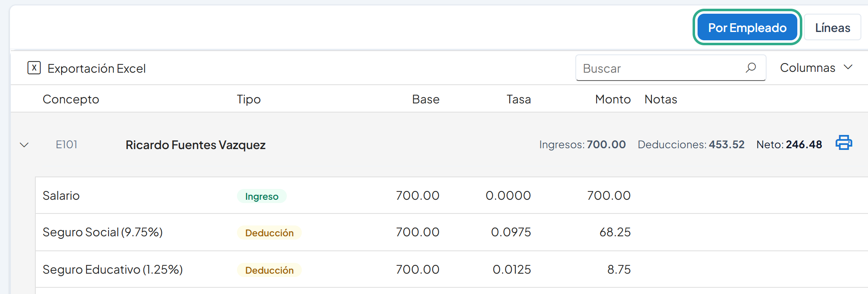Click the Notas column header
Viewport: 868px width, 294px height.
coord(661,99)
